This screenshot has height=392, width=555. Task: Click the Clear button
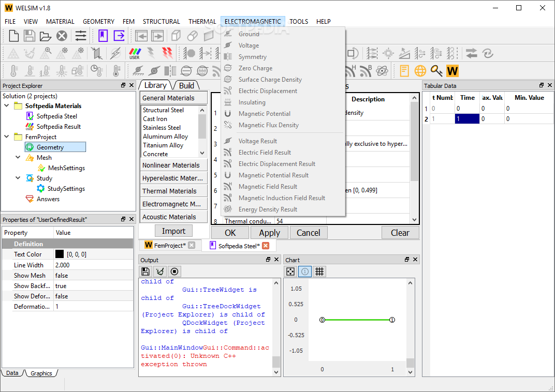(x=400, y=233)
